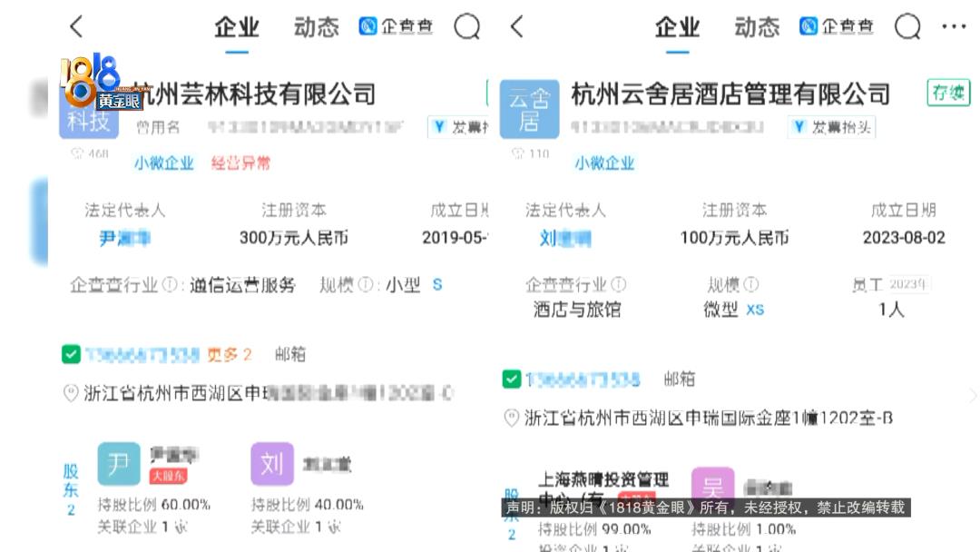The height and width of the screenshot is (552, 980).
Task: Tap location pin beside 申瑞国际金座 address
Action: [512, 418]
